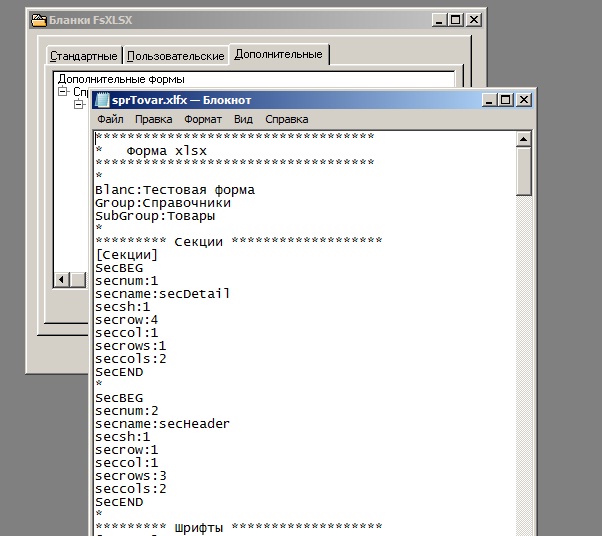Close the Бланки FsXLSX window

point(473,19)
